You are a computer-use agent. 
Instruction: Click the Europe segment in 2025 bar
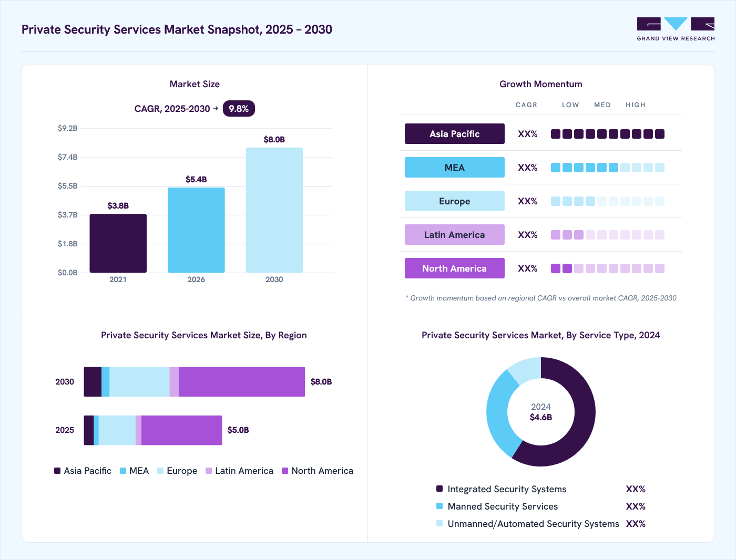(117, 430)
